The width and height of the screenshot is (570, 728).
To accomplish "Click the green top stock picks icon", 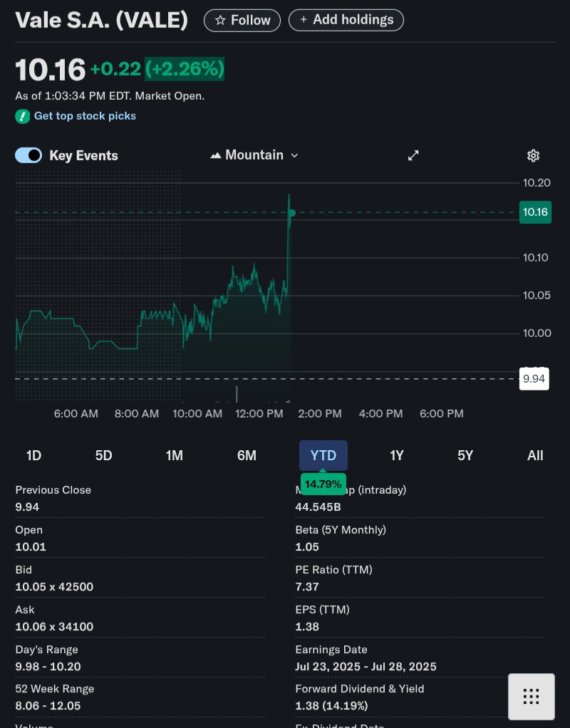I will pos(22,116).
